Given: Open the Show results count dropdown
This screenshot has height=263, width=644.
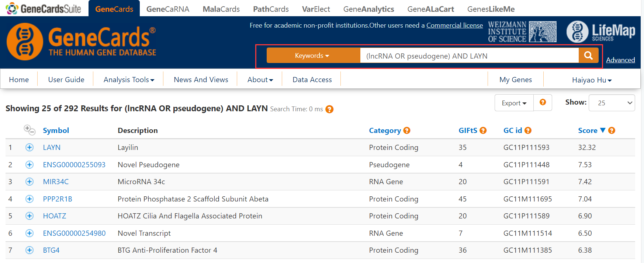Looking at the screenshot, I should point(612,103).
